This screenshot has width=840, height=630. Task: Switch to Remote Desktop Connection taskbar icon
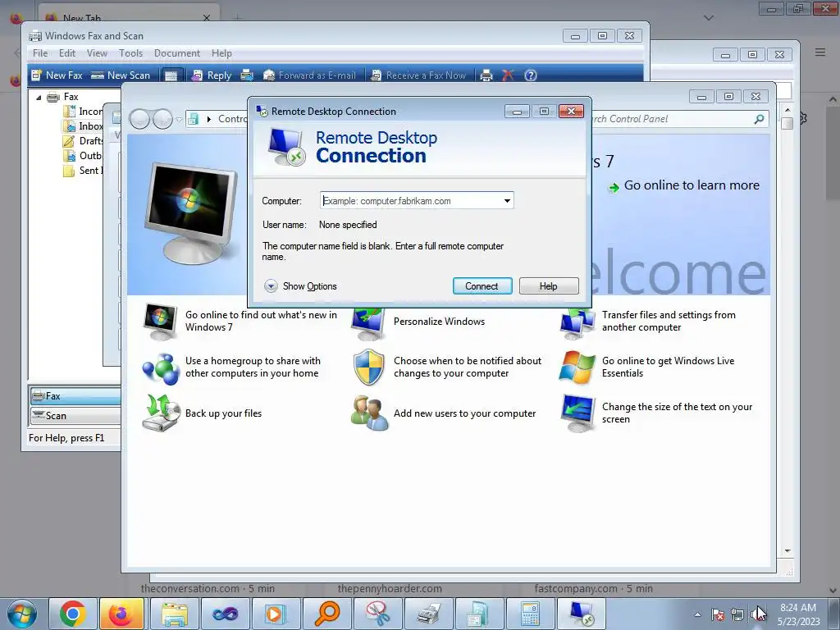click(x=582, y=614)
